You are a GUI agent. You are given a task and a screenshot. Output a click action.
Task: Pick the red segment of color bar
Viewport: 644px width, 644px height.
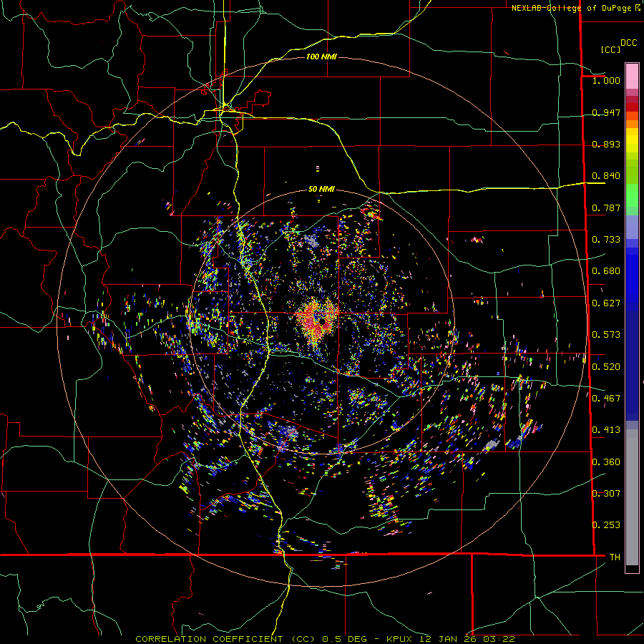[x=632, y=107]
